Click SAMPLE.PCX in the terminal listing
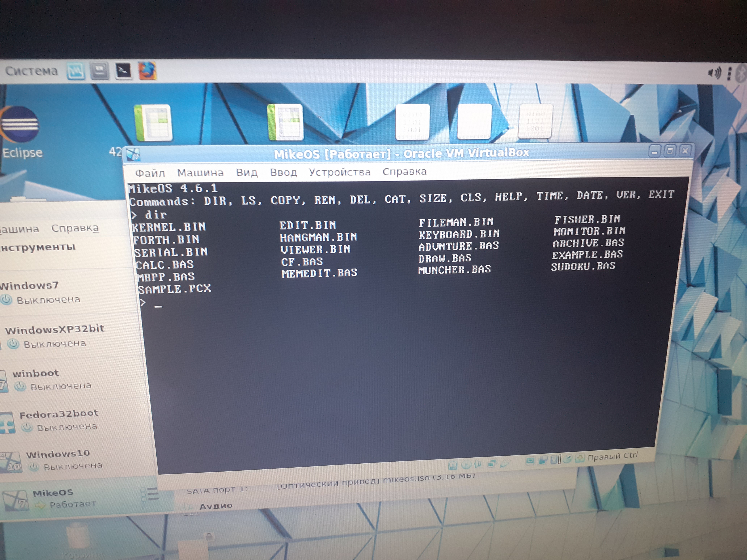Image resolution: width=747 pixels, height=560 pixels. coord(175,289)
